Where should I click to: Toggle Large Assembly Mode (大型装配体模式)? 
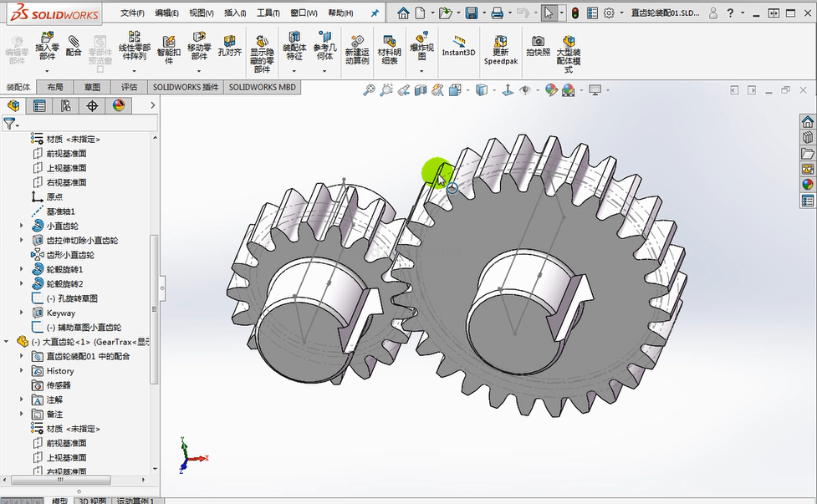[x=569, y=42]
